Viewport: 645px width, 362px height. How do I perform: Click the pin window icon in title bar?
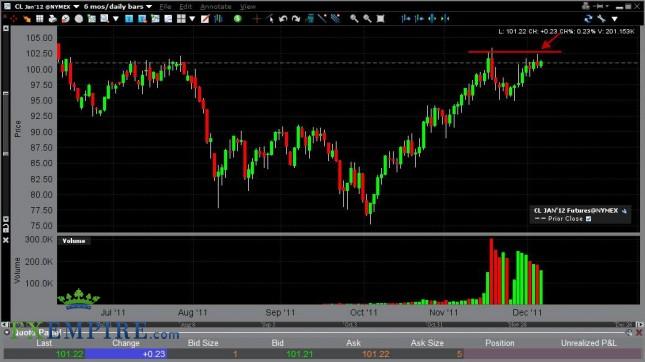click(600, 6)
